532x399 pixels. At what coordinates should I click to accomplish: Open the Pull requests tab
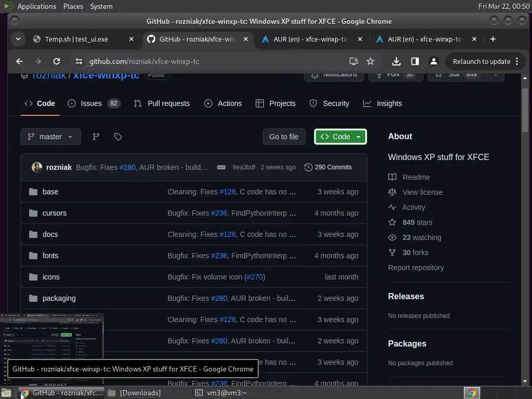162,103
